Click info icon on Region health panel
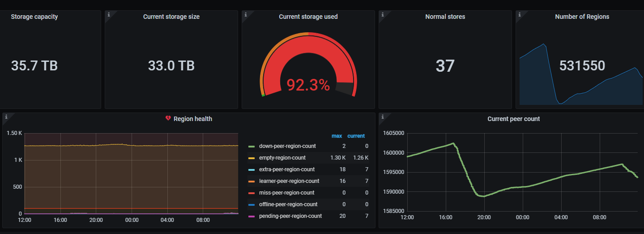Viewport: 644px width, 234px height. point(5,116)
